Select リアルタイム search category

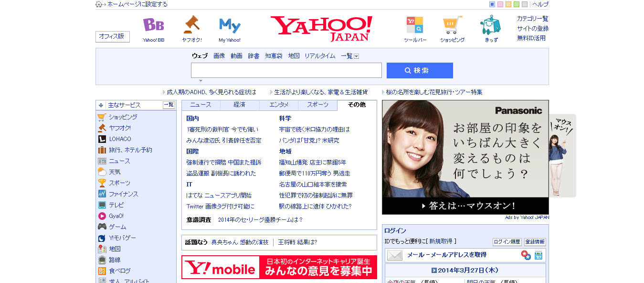[320, 56]
